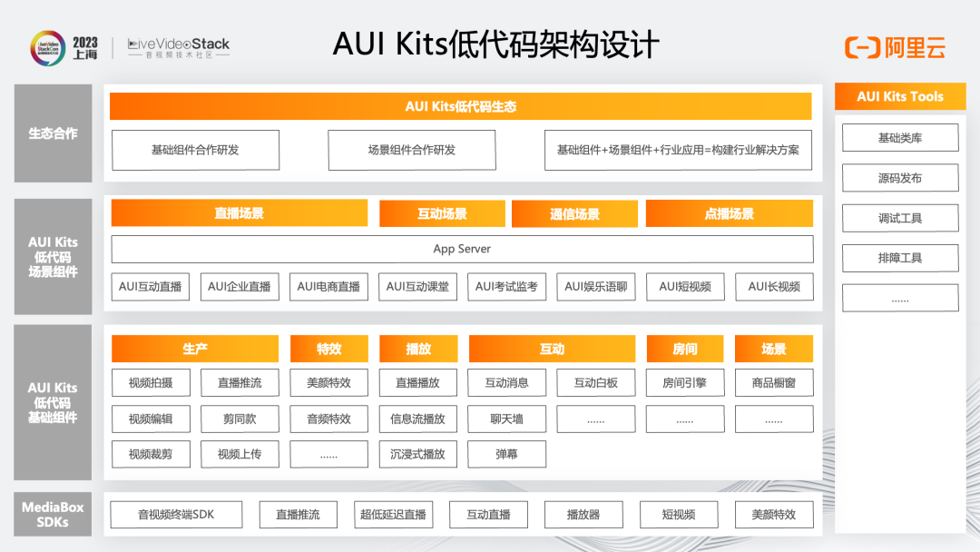Select the AUI Kits低代码基础组件 side label
This screenshot has height=552, width=980.
click(x=54, y=402)
